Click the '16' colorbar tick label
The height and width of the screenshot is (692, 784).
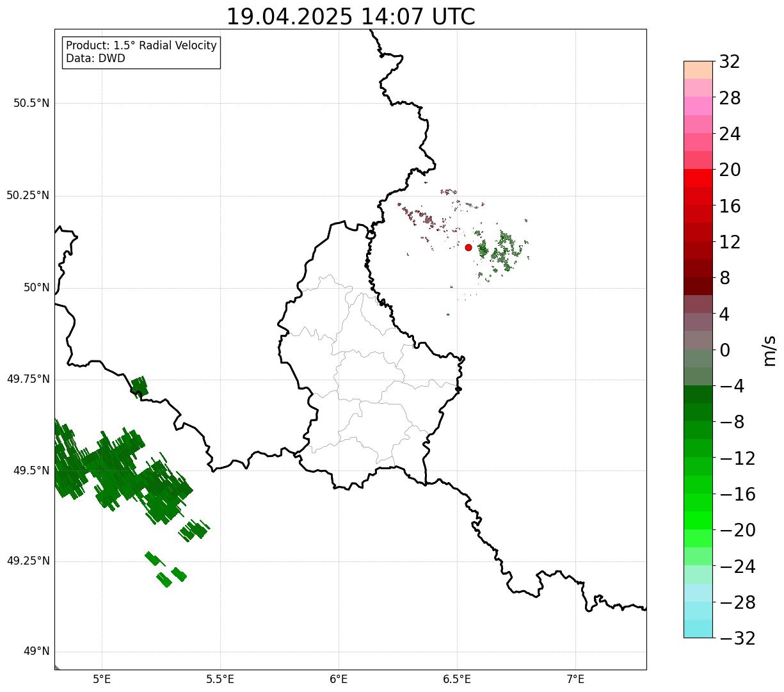pos(730,206)
